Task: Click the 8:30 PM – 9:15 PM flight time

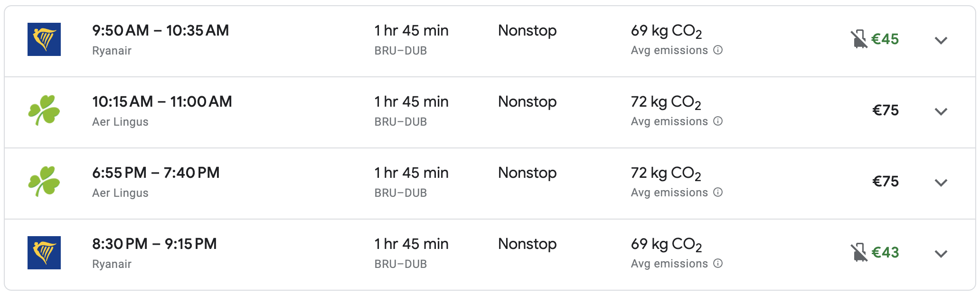Action: click(154, 244)
